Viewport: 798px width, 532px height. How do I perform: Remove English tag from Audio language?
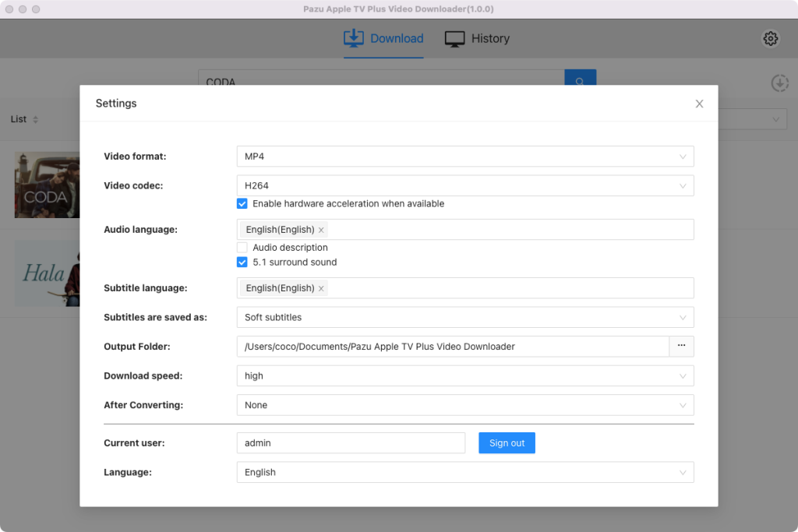321,230
